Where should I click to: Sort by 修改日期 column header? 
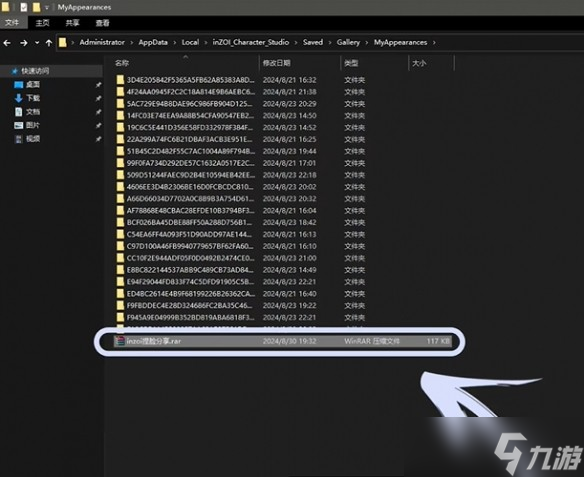pyautogui.click(x=277, y=63)
